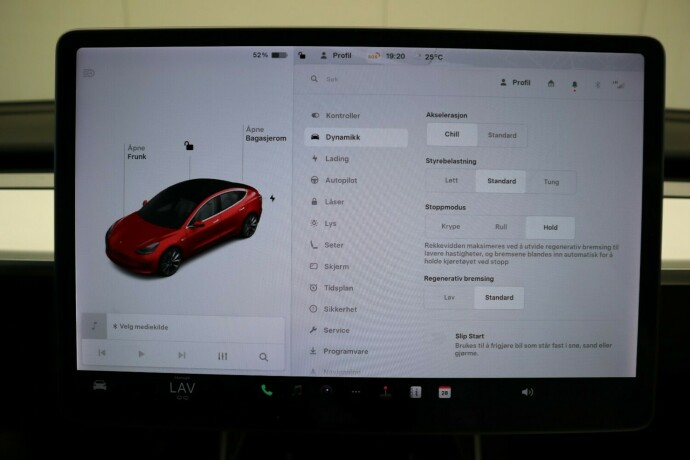Open the calendar app icon

click(444, 392)
